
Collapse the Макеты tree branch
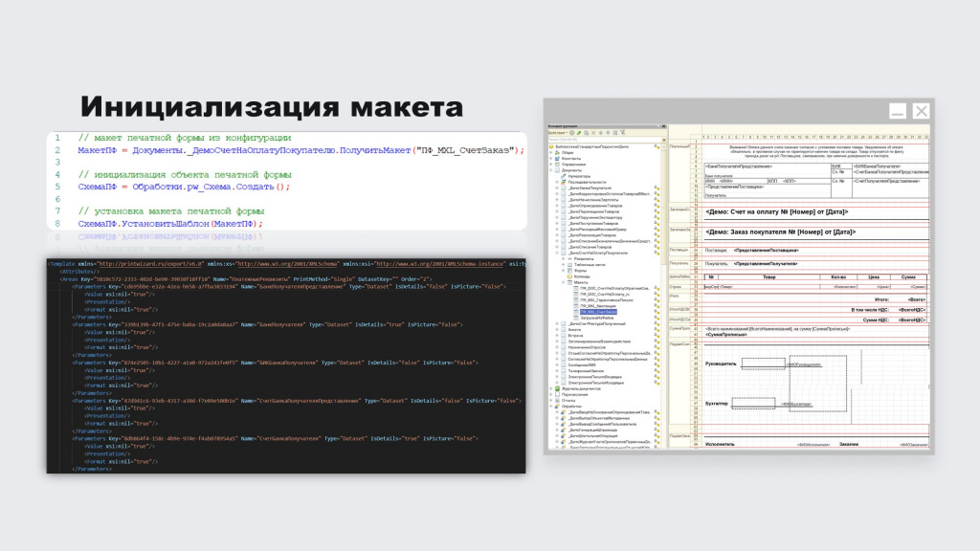click(x=563, y=282)
